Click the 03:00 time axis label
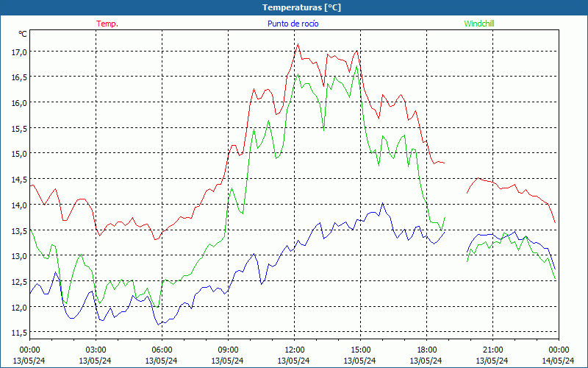This screenshot has height=368, width=588. tap(96, 350)
